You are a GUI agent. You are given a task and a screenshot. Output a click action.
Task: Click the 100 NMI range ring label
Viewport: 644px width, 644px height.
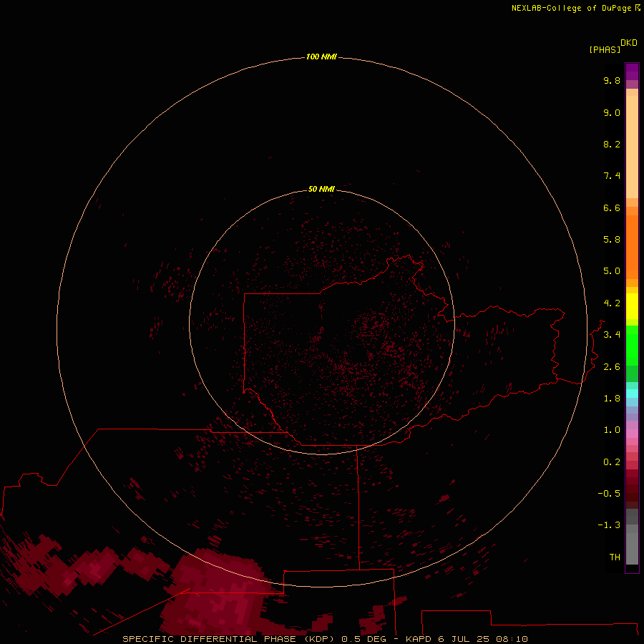[x=321, y=57]
